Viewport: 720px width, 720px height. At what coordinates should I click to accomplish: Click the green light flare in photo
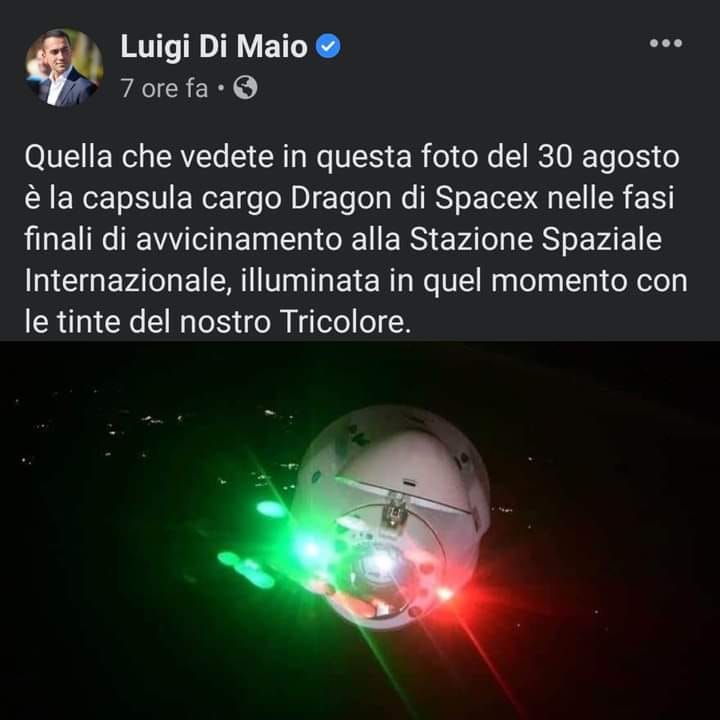point(309,550)
